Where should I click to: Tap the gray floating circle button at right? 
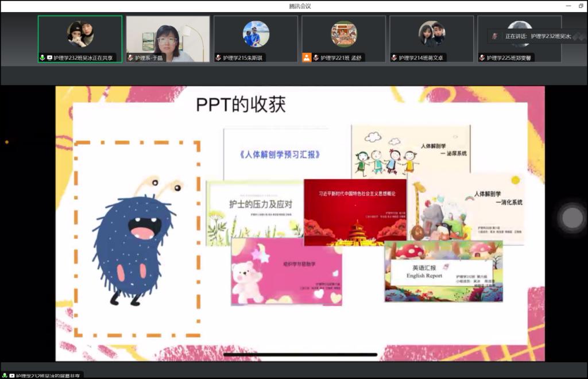click(x=572, y=218)
